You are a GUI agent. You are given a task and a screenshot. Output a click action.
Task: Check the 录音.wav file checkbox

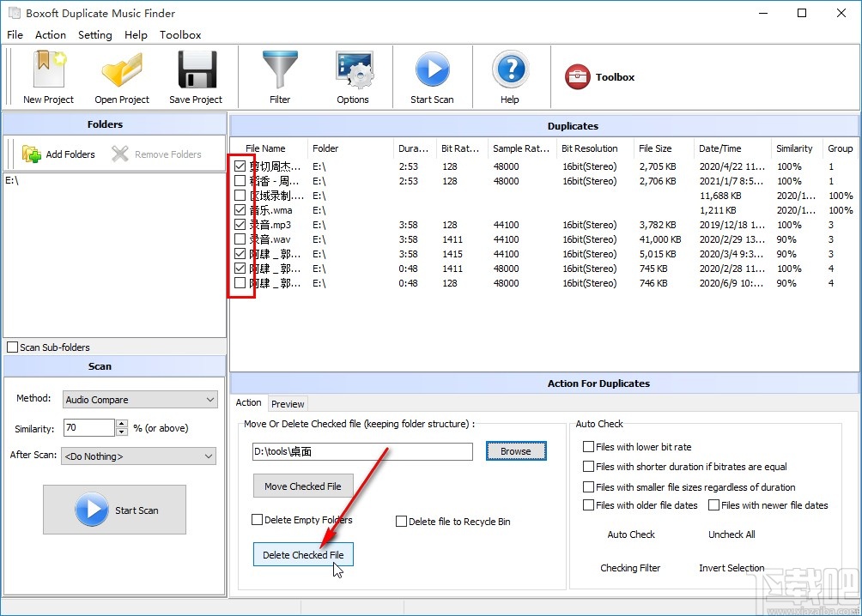[240, 239]
